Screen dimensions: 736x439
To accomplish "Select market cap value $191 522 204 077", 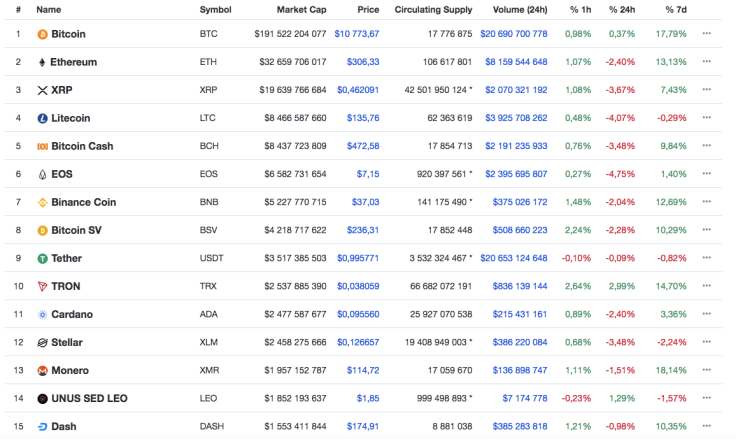I will [290, 34].
